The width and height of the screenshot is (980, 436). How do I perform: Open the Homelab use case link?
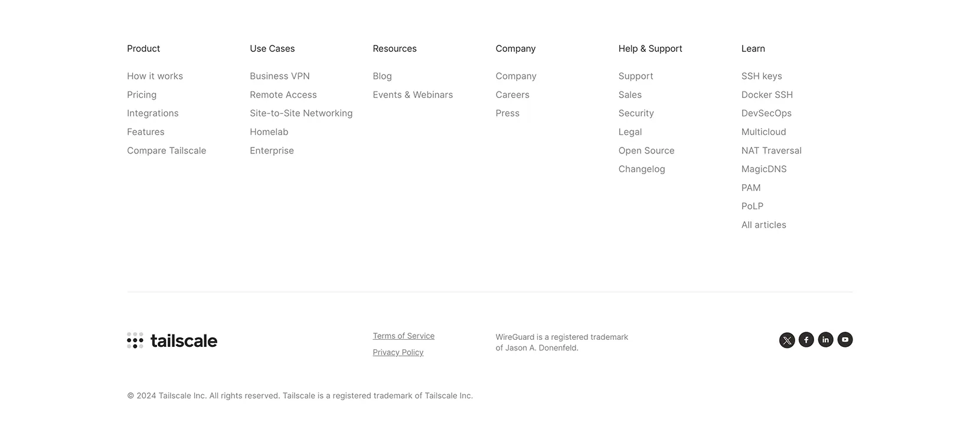[269, 132]
